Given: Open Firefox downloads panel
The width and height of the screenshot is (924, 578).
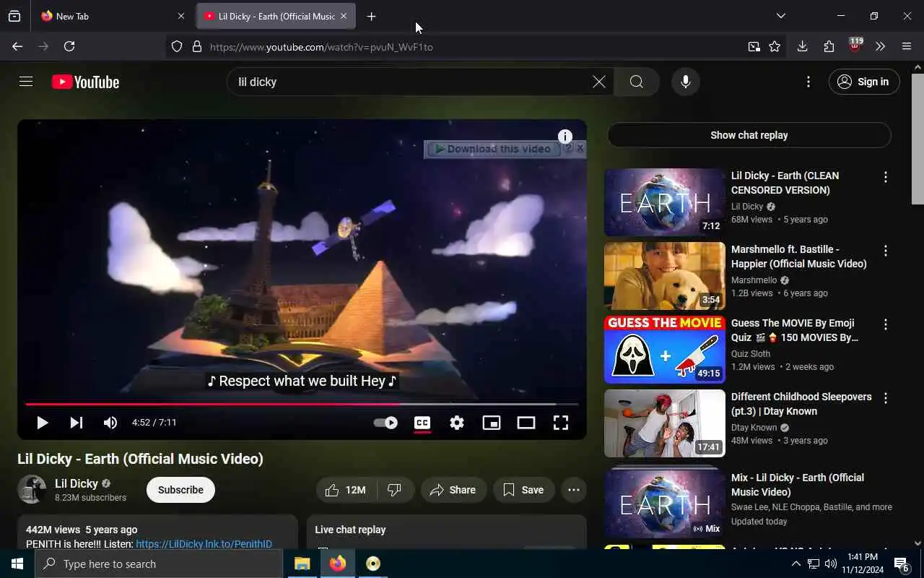Looking at the screenshot, I should coord(802,46).
